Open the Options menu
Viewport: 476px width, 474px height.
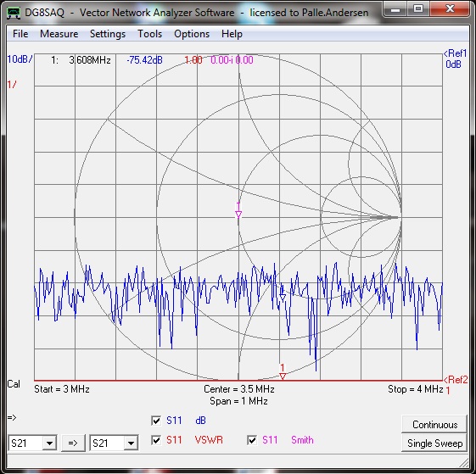[192, 34]
